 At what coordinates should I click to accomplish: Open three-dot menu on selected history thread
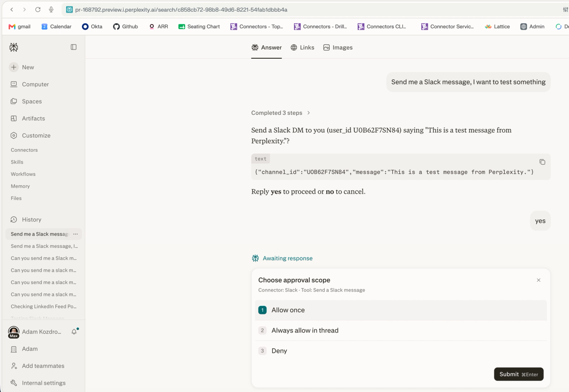(75, 234)
